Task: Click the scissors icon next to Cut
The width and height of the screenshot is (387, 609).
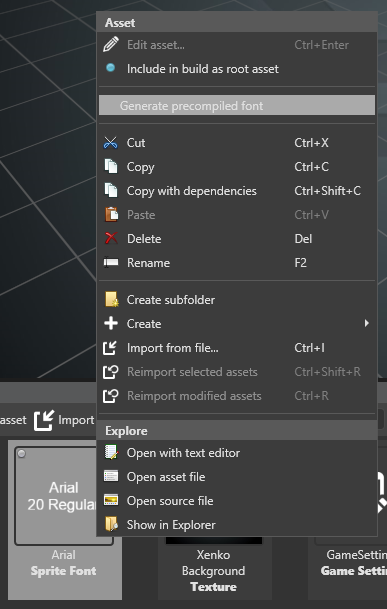Action: tap(111, 143)
